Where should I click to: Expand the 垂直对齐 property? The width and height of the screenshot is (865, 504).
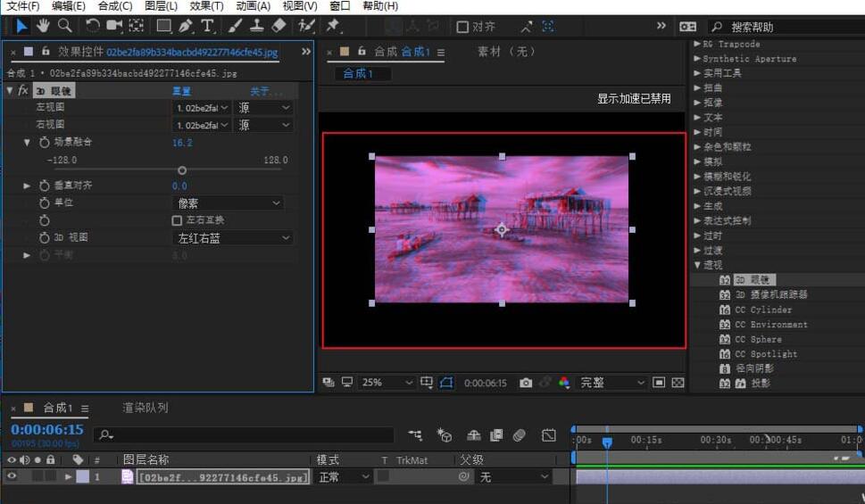27,186
